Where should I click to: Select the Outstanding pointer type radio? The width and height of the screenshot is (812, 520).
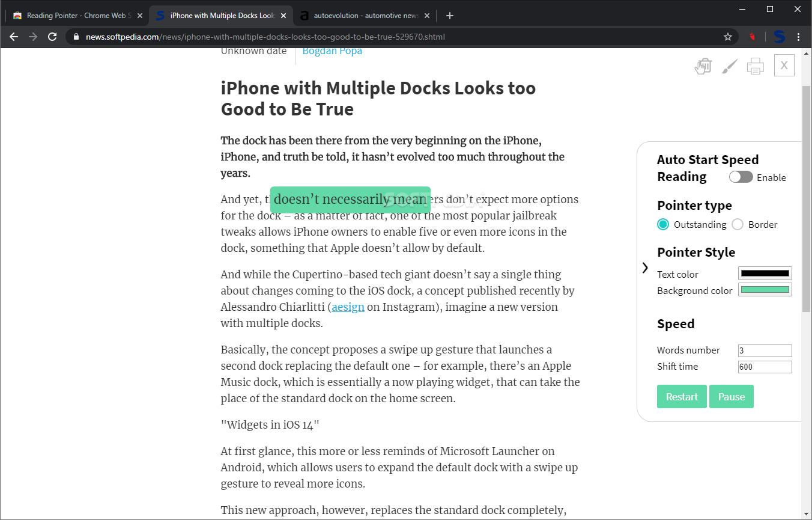663,224
